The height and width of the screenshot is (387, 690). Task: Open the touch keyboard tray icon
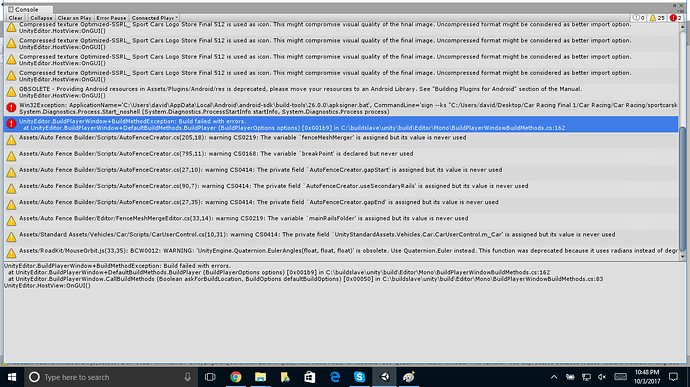point(620,377)
